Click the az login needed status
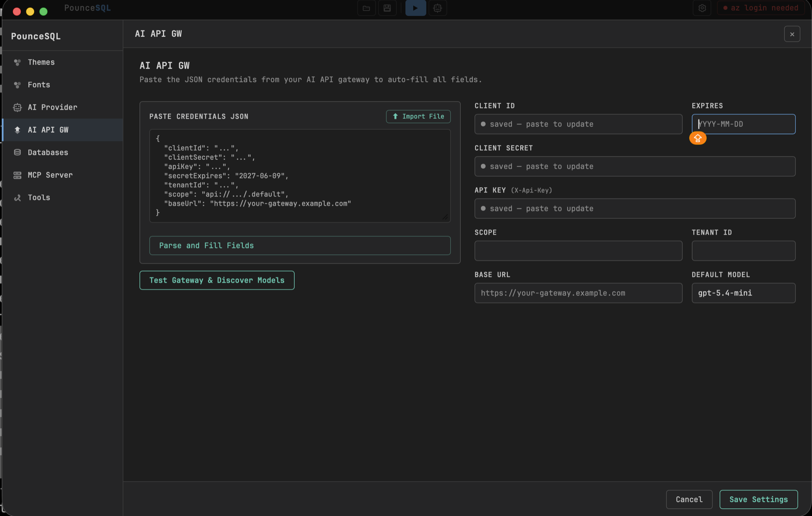This screenshot has height=516, width=812. tap(760, 8)
